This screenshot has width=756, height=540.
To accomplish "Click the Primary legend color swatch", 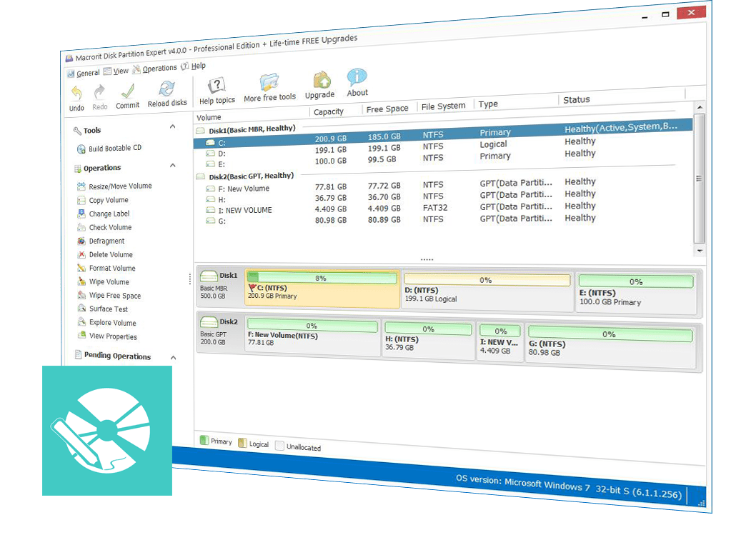I will pos(204,440).
